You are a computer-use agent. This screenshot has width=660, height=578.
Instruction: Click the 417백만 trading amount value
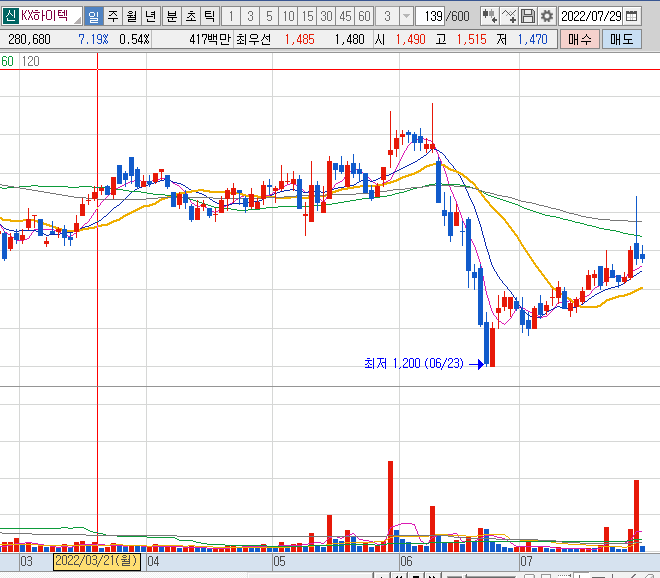[210, 40]
